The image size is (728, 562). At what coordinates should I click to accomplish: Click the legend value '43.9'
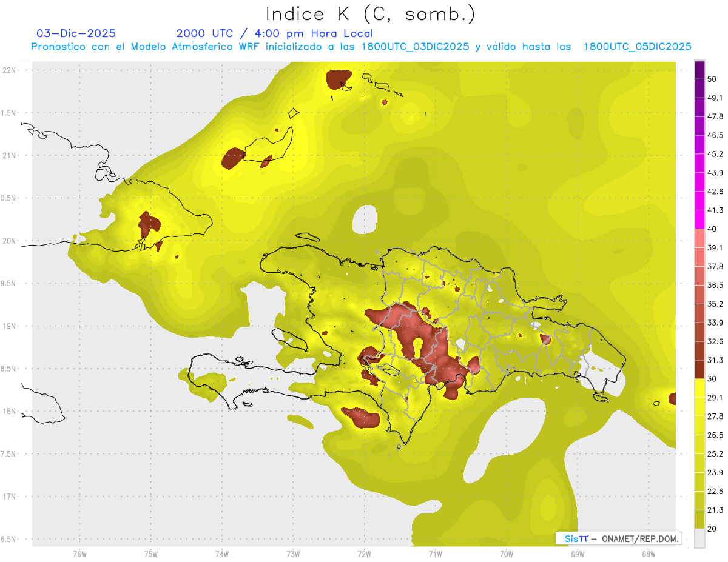pos(715,173)
